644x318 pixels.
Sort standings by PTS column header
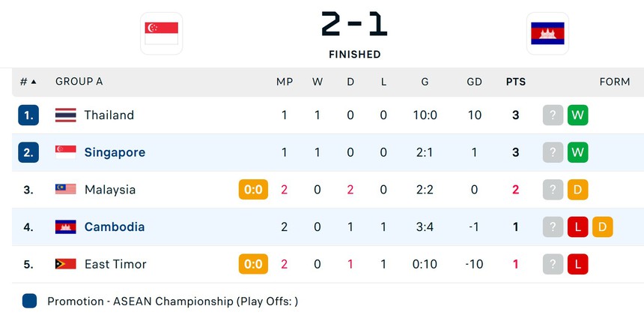point(515,82)
